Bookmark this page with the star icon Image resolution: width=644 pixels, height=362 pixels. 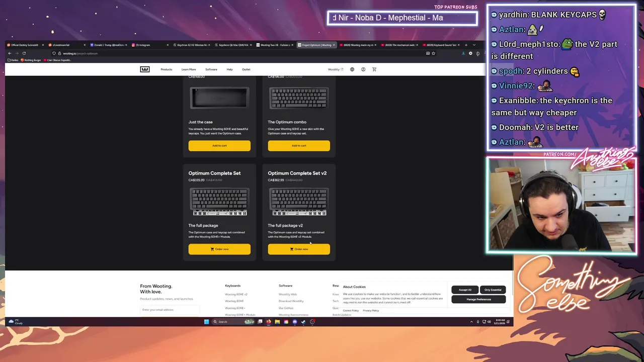coord(433,53)
